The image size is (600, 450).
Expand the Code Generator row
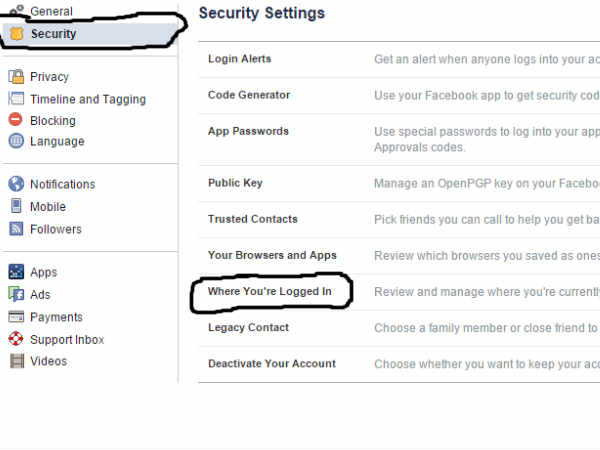click(x=399, y=95)
